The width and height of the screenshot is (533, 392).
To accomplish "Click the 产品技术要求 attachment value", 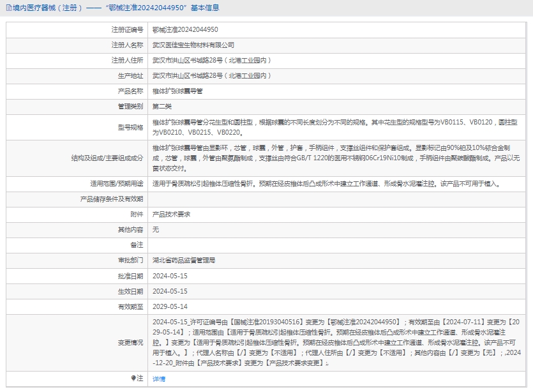I will [171, 214].
